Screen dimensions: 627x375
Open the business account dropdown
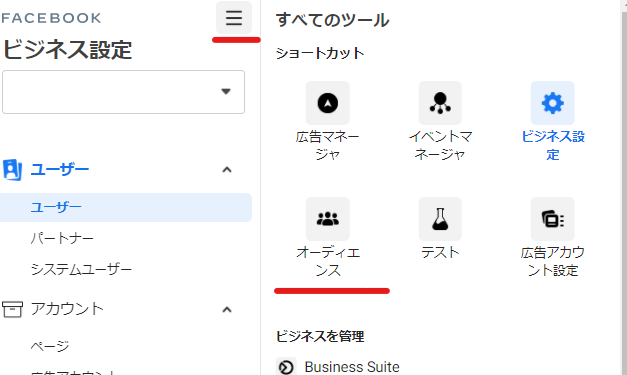pyautogui.click(x=124, y=92)
